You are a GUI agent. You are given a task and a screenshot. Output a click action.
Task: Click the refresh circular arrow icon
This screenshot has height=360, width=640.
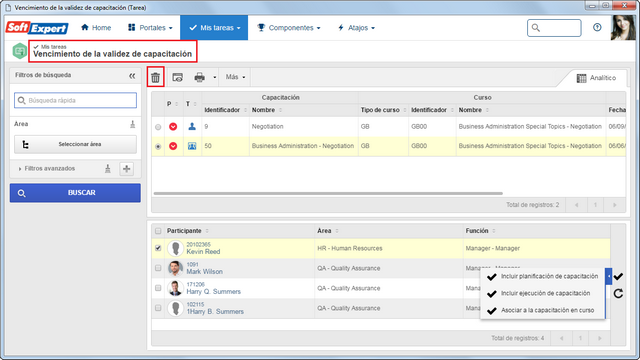tap(618, 293)
